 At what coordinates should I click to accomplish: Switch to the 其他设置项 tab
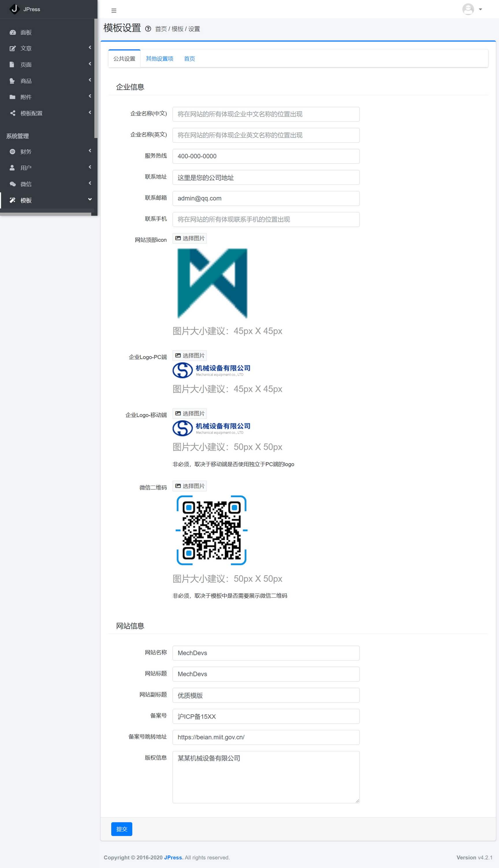point(159,59)
